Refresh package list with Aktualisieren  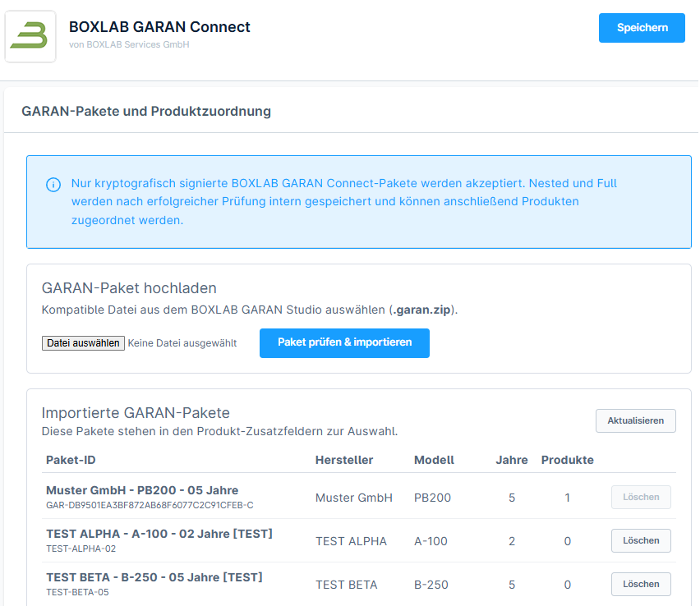tap(635, 420)
